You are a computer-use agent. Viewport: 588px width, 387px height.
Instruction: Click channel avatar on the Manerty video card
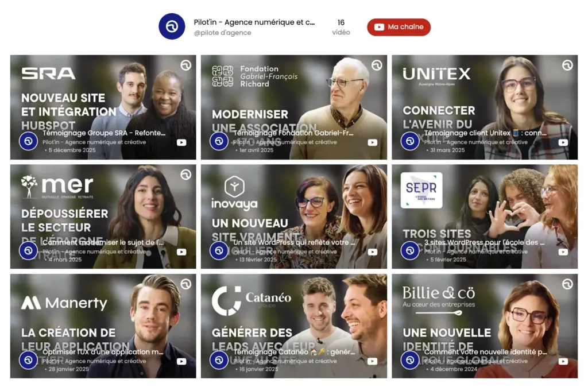tap(29, 360)
